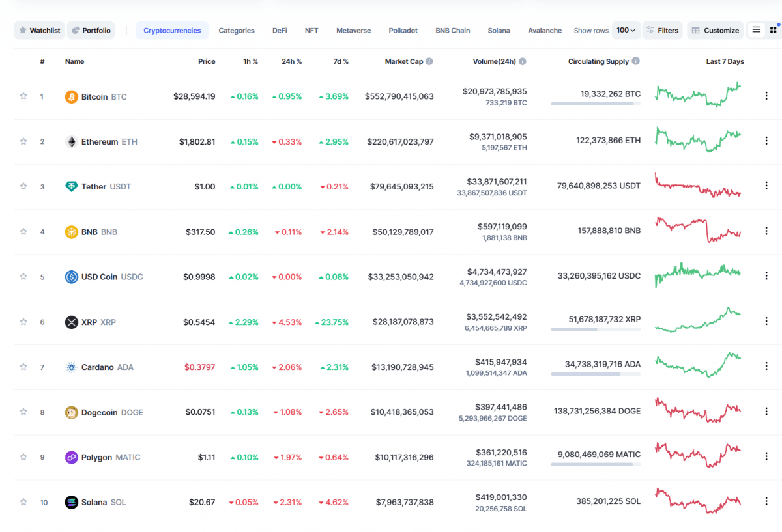Switch to list view layout icon
Image resolution: width=782 pixels, height=532 pixels.
[x=757, y=30]
